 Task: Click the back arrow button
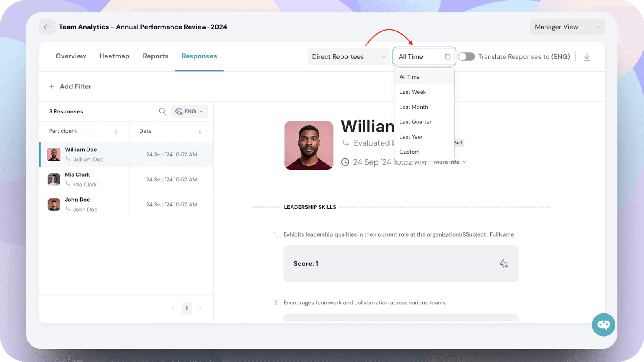[47, 27]
